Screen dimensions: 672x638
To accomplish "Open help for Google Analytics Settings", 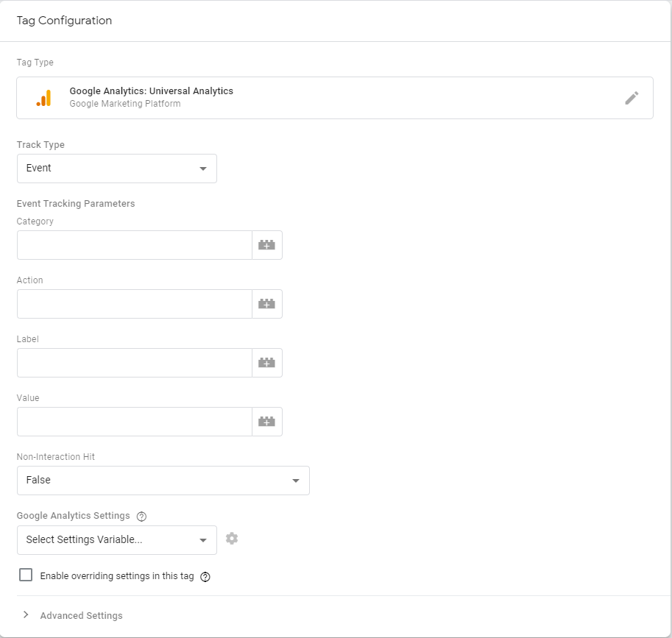I will [141, 517].
